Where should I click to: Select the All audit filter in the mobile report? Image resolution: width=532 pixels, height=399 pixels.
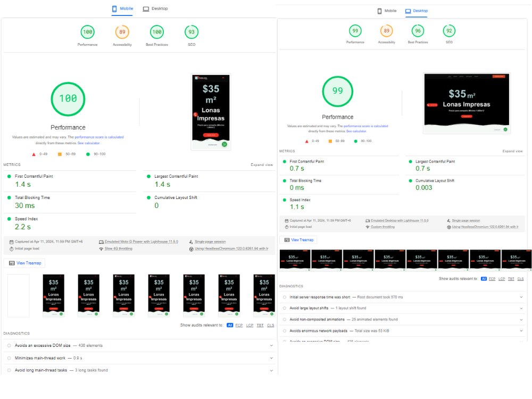pos(230,326)
